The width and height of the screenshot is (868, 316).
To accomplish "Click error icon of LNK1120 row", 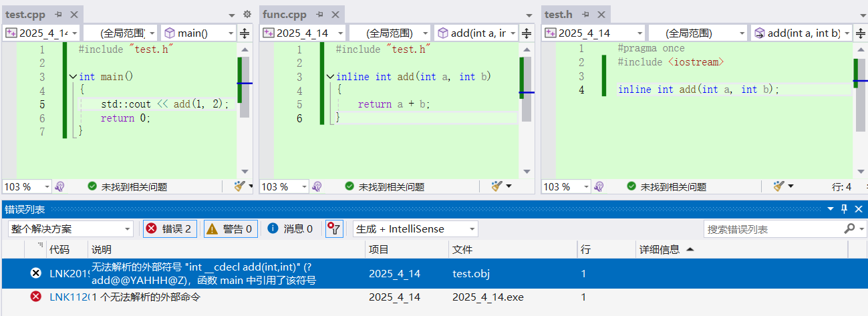I will coord(35,297).
